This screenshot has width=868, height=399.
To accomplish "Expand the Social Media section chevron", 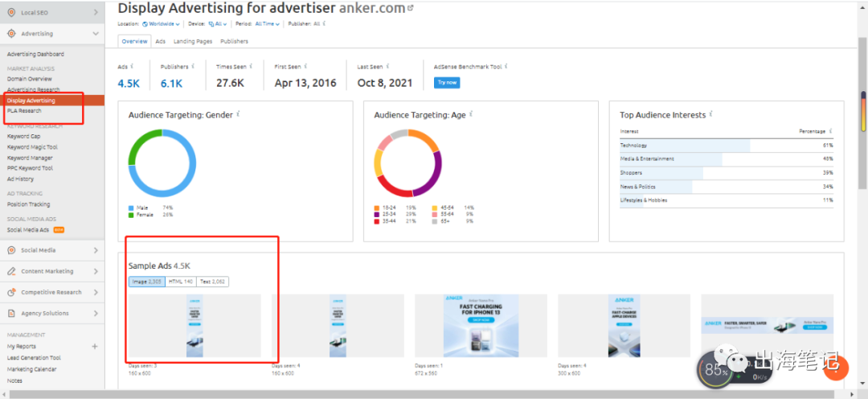I will [96, 250].
